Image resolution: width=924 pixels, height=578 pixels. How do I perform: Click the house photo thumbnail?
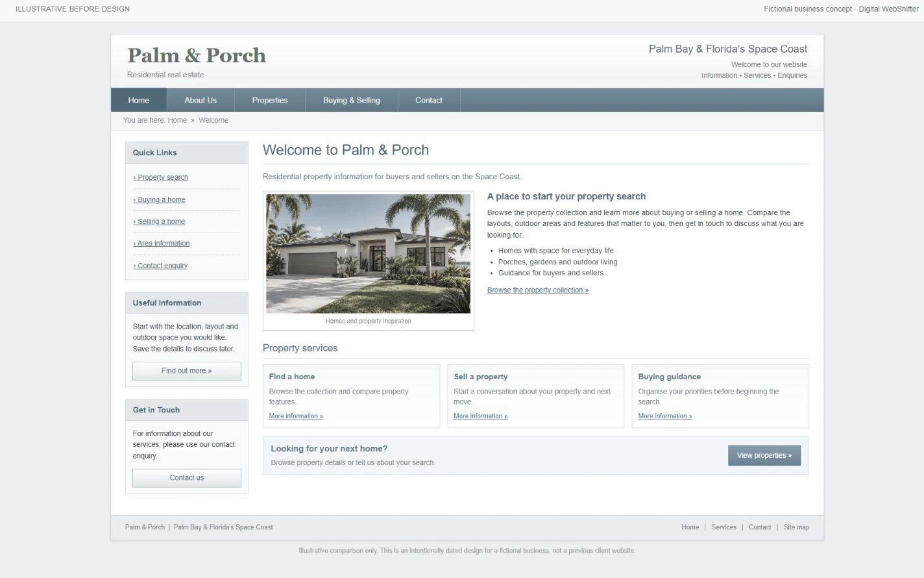pyautogui.click(x=368, y=254)
